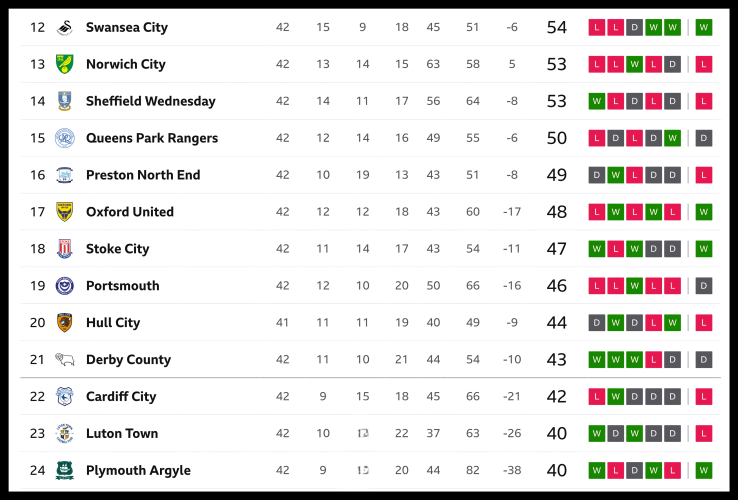Click the Stoke City club badge
This screenshot has height=500, width=738.
(x=65, y=249)
